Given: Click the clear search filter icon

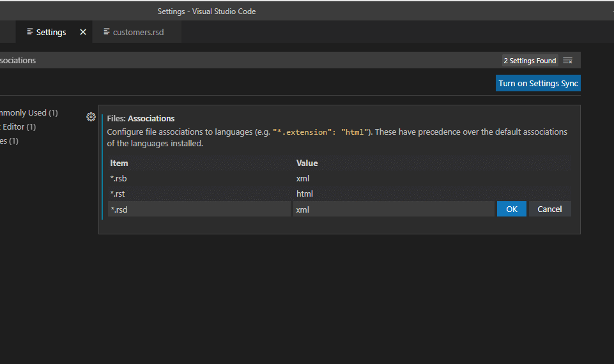Looking at the screenshot, I should tap(567, 61).
